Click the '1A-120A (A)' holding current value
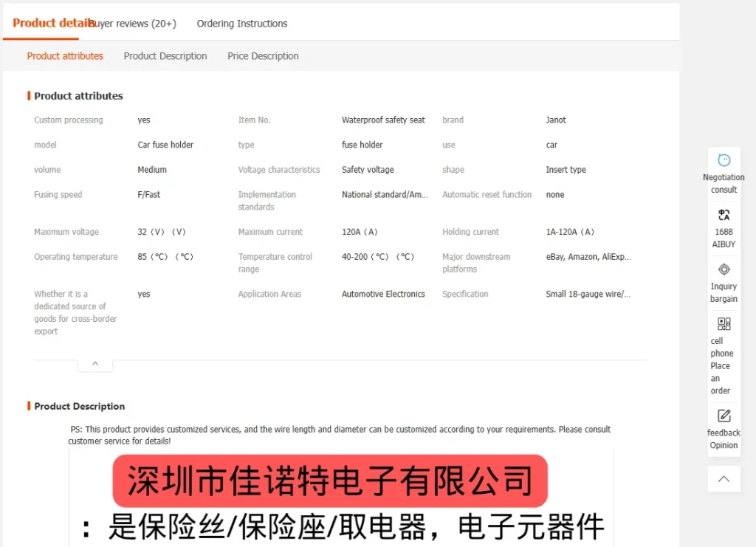The image size is (756, 547). pyautogui.click(x=570, y=232)
